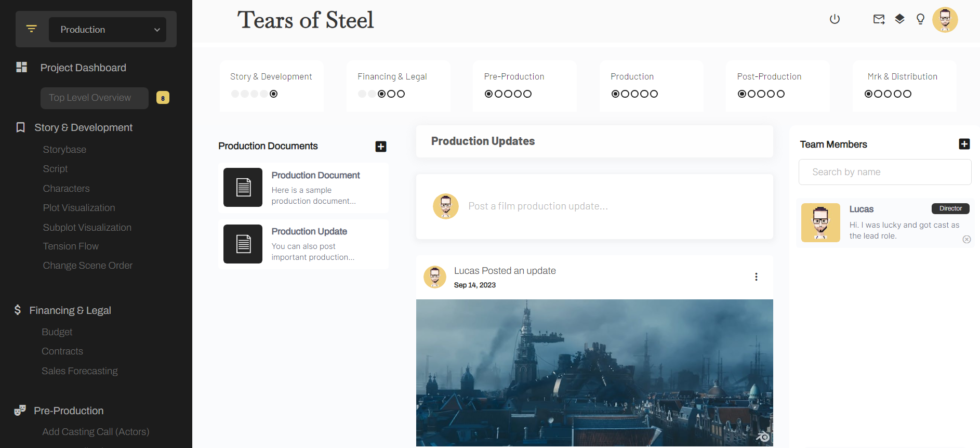Click the layers stack icon in header
980x448 pixels.
click(x=899, y=19)
